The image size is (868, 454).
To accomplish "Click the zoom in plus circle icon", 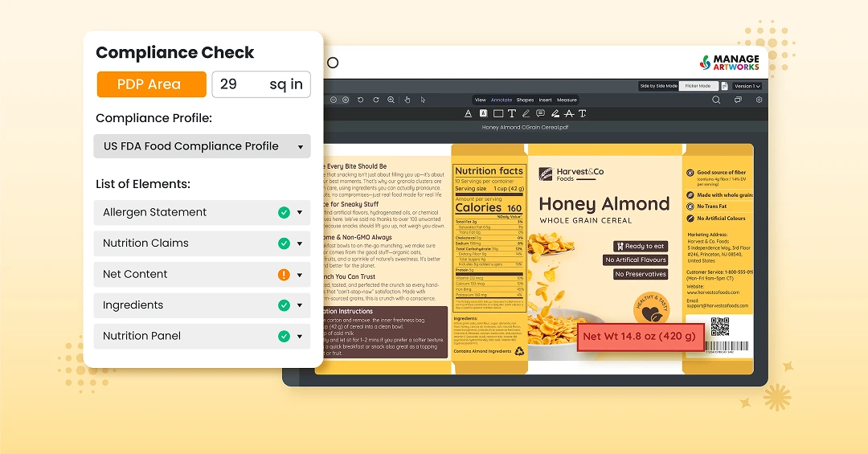I will (x=346, y=100).
